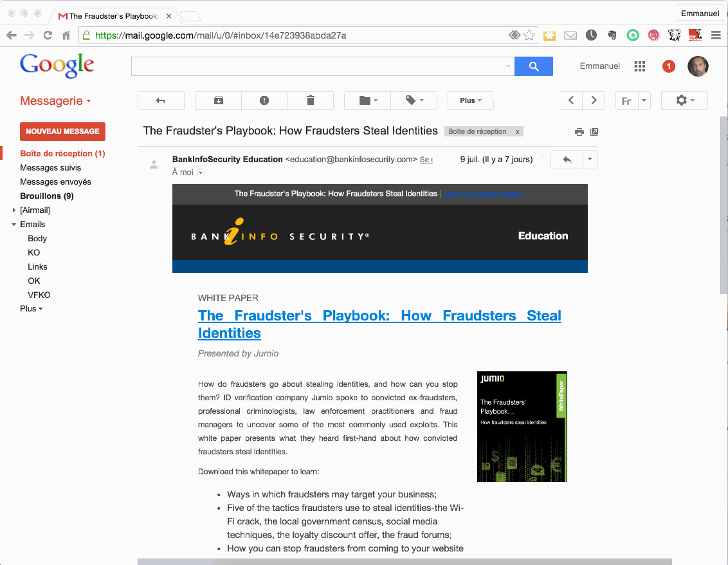
Task: Click the unsubscribe link after sender address
Action: [426, 160]
